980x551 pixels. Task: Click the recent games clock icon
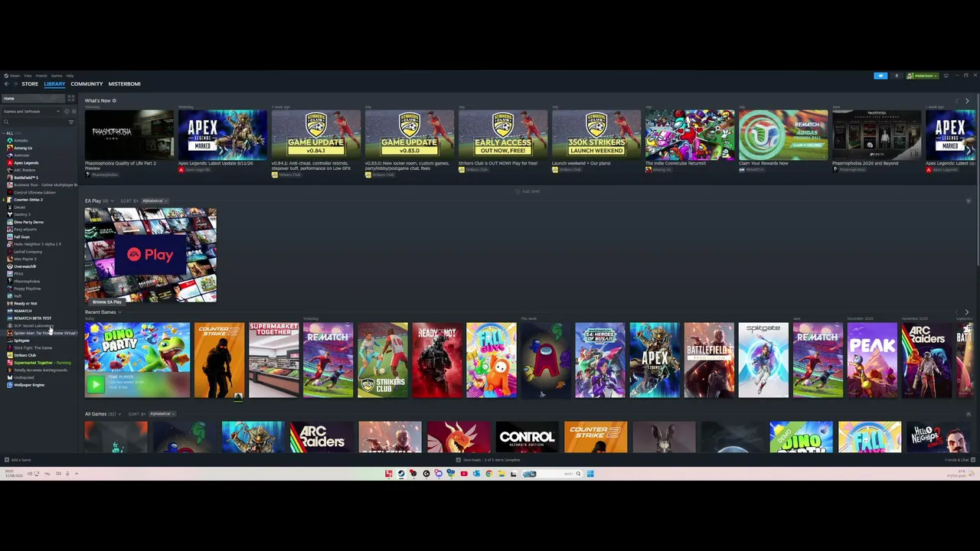[x=67, y=112]
